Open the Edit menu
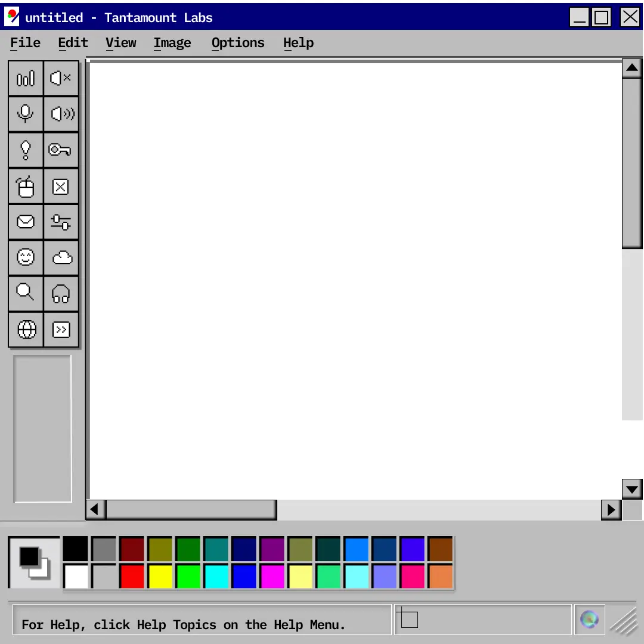 73,43
